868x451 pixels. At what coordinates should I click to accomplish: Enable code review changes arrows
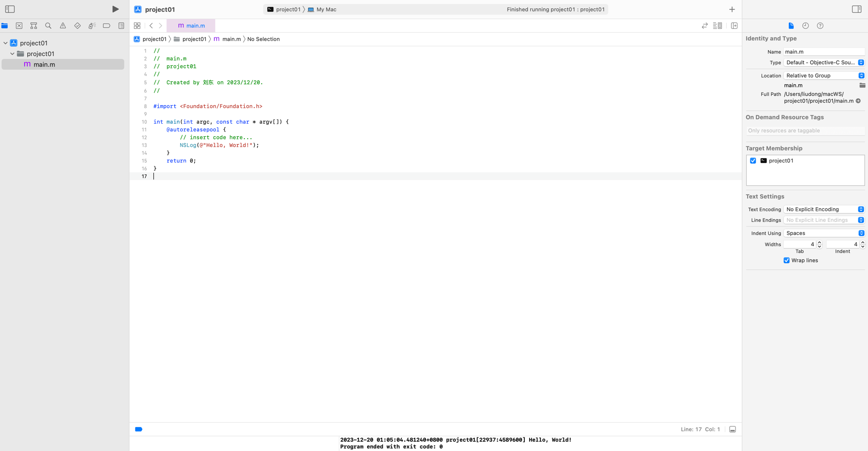(x=704, y=26)
